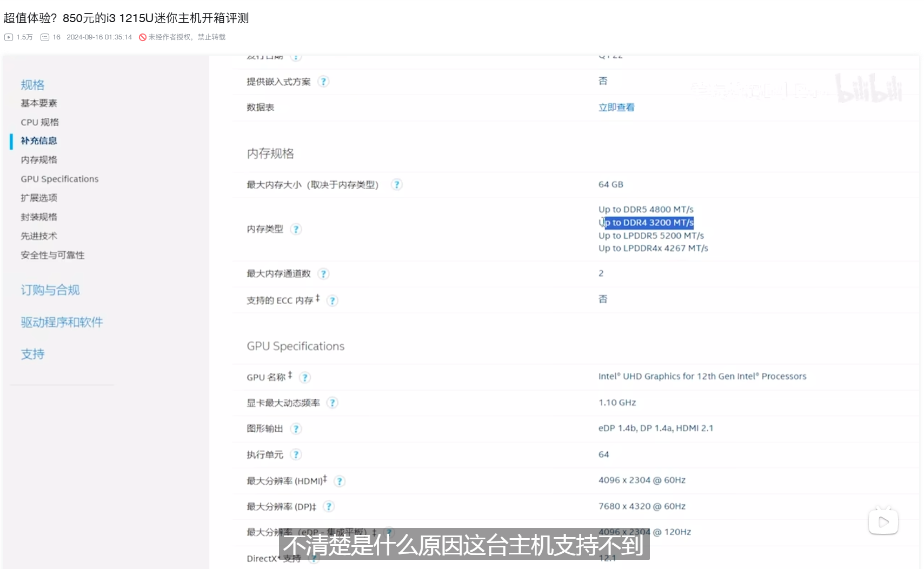The height and width of the screenshot is (569, 924).
Task: Click the 64 GB max memory value
Action: tap(611, 184)
